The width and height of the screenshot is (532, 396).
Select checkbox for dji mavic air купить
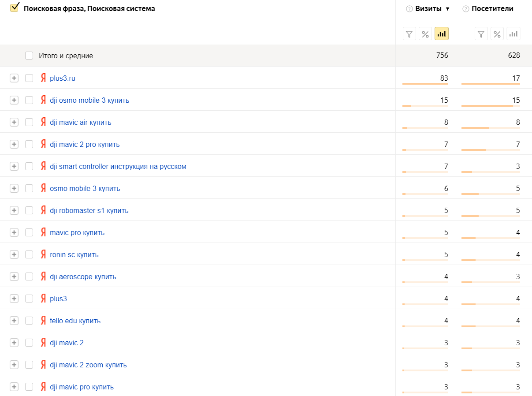[29, 122]
